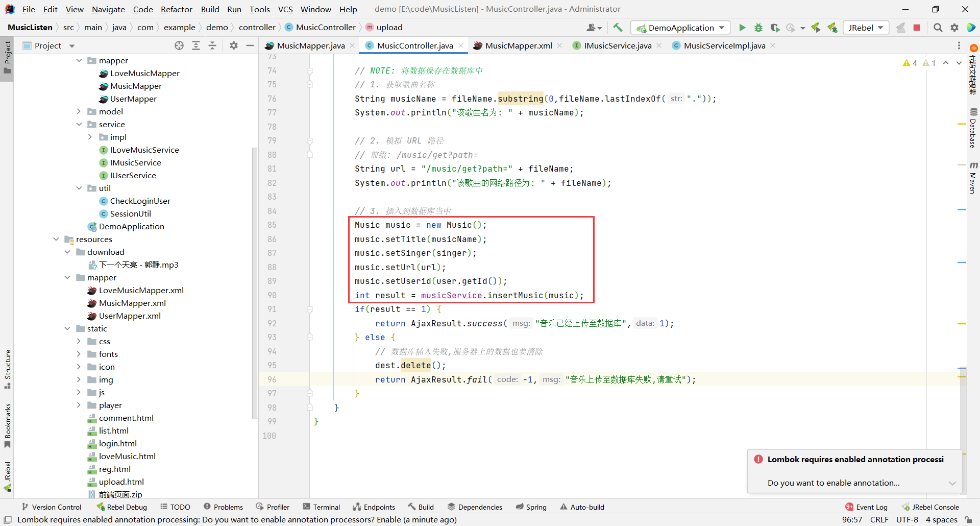Click the Debug bug icon
The height and width of the screenshot is (526, 980).
[x=758, y=28]
